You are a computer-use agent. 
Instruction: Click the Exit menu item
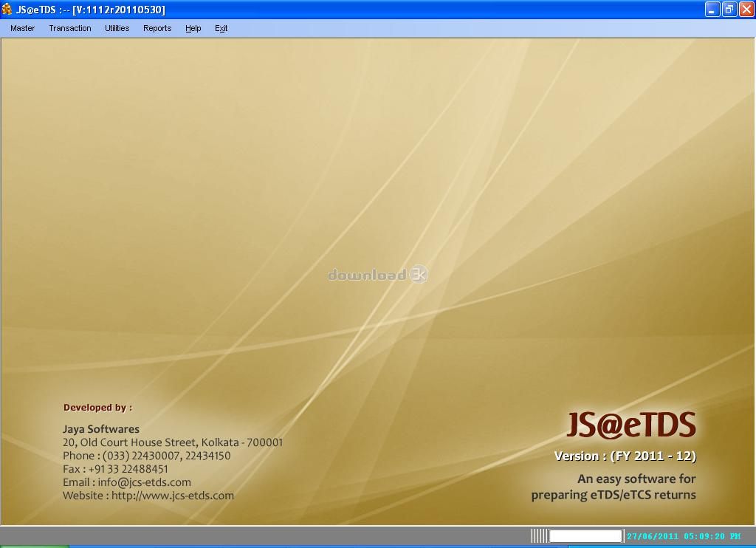[x=221, y=29]
